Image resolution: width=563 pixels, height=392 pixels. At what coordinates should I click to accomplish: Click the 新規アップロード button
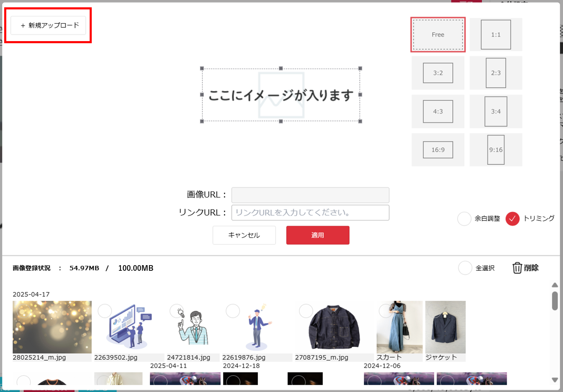[x=48, y=25]
